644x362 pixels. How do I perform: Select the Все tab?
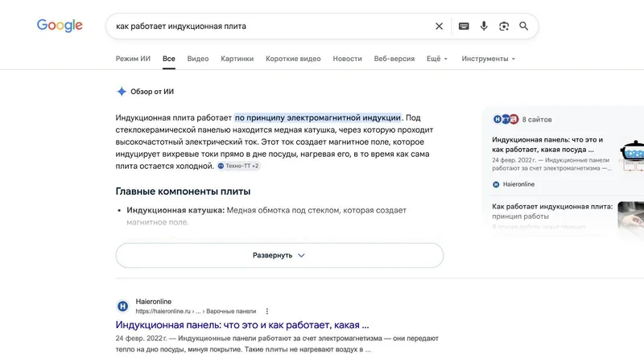(169, 59)
